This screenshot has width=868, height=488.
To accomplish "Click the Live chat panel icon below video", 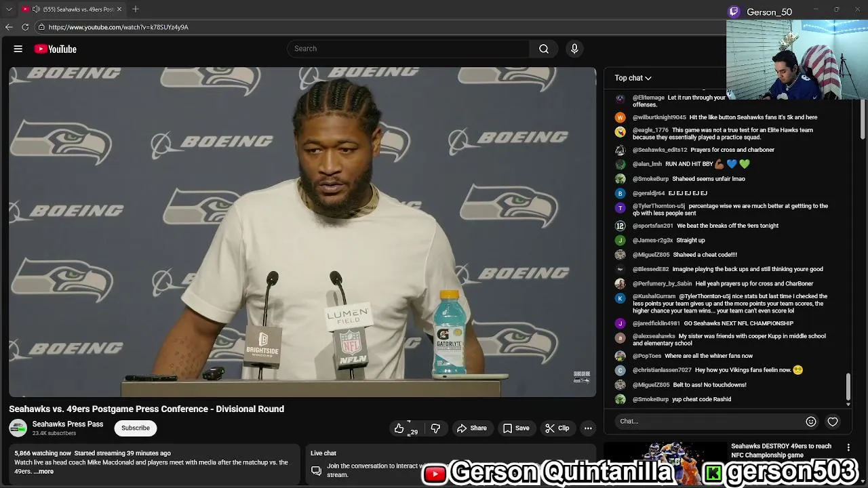I will tap(316, 470).
